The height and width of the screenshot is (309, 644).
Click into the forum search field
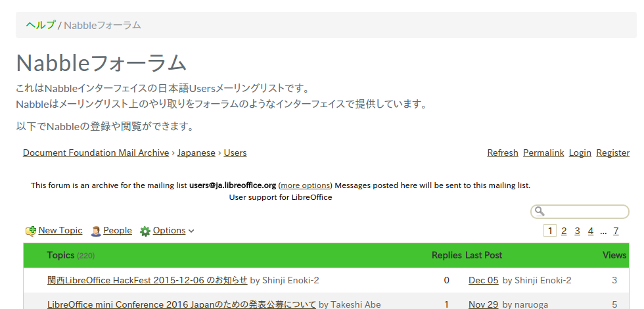(x=580, y=212)
